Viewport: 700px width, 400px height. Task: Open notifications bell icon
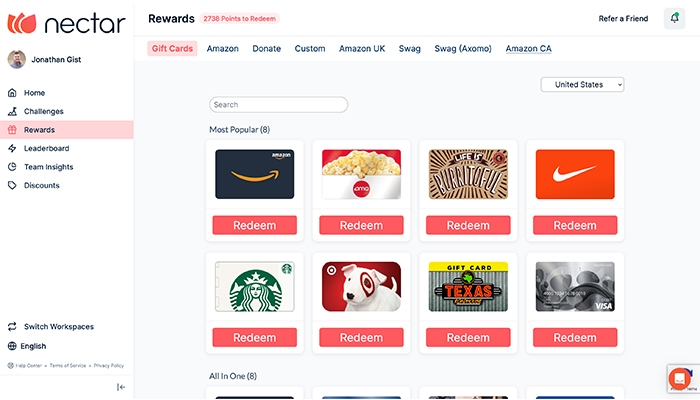674,18
